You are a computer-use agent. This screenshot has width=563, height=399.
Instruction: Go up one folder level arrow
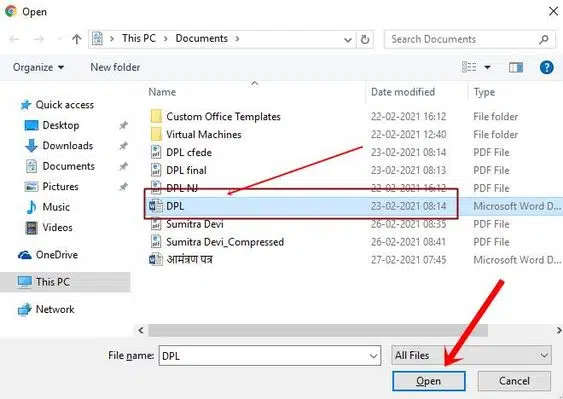click(76, 39)
